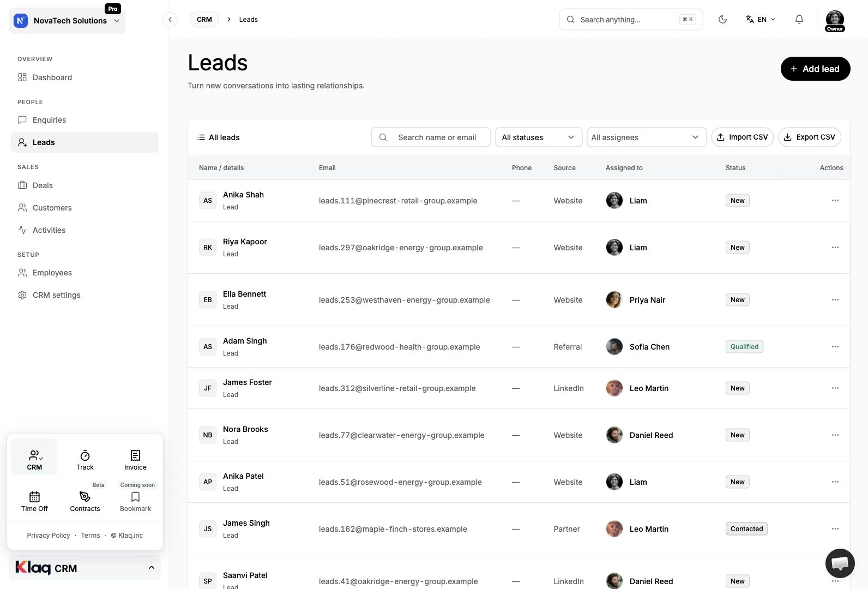Click James Foster lead name

coord(247,382)
